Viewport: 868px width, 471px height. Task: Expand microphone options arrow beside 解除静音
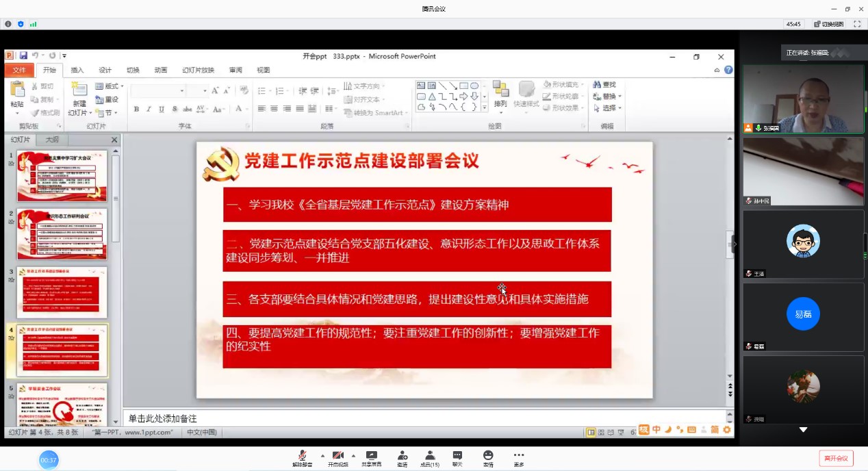[322, 455]
